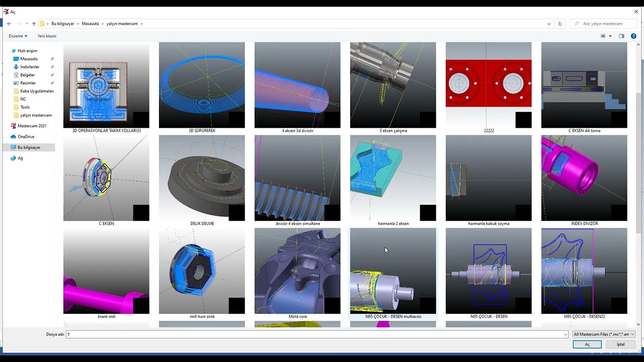Click the Back navigation arrow
Image resolution: width=644 pixels, height=362 pixels.
pos(9,24)
